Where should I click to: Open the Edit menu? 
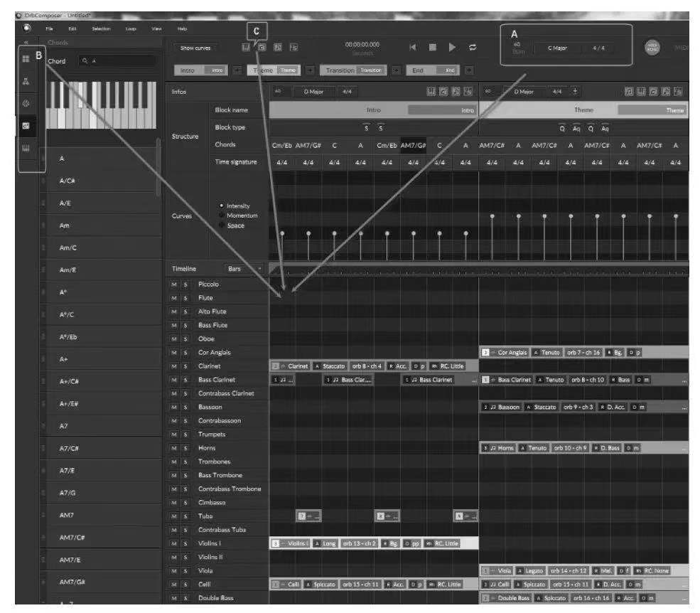point(72,28)
